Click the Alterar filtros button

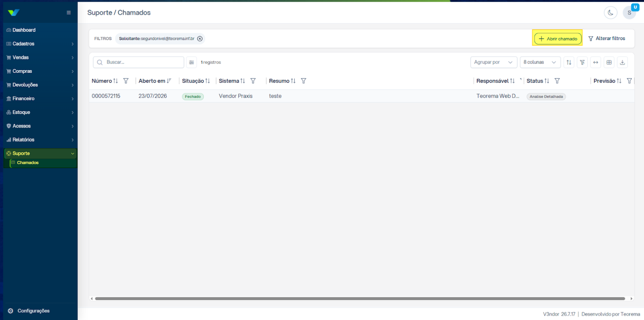tap(607, 38)
